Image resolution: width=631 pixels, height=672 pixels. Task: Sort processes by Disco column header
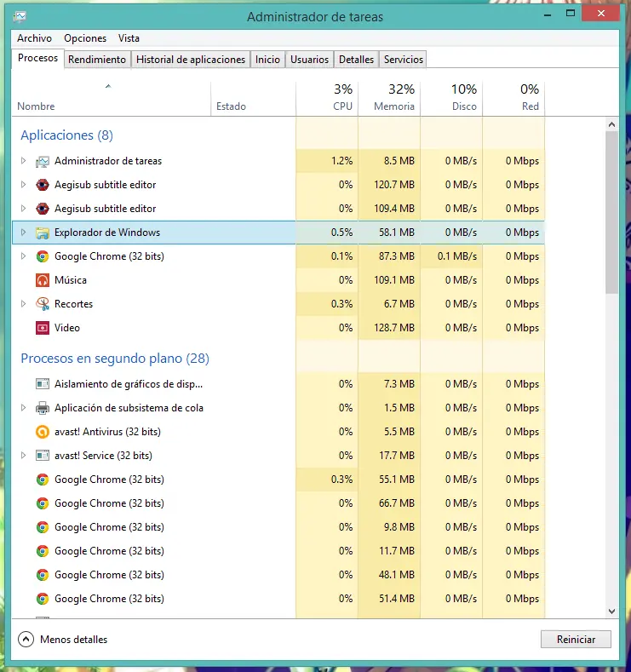coord(451,99)
